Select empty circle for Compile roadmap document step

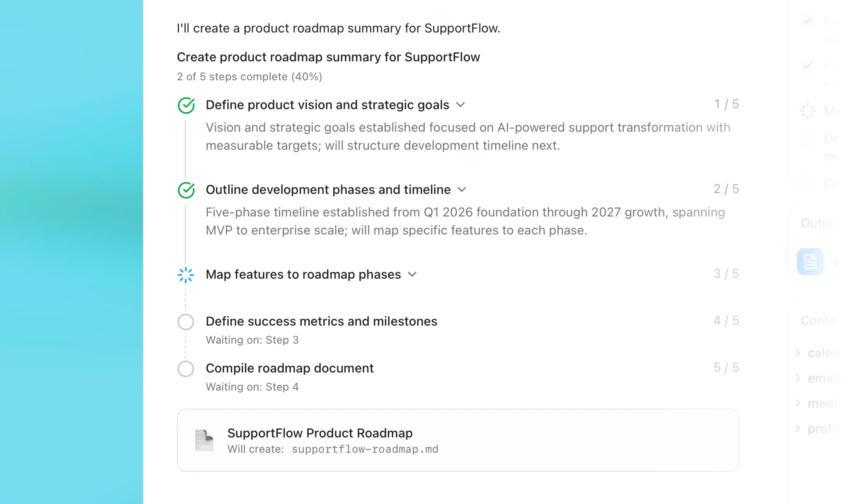186,369
